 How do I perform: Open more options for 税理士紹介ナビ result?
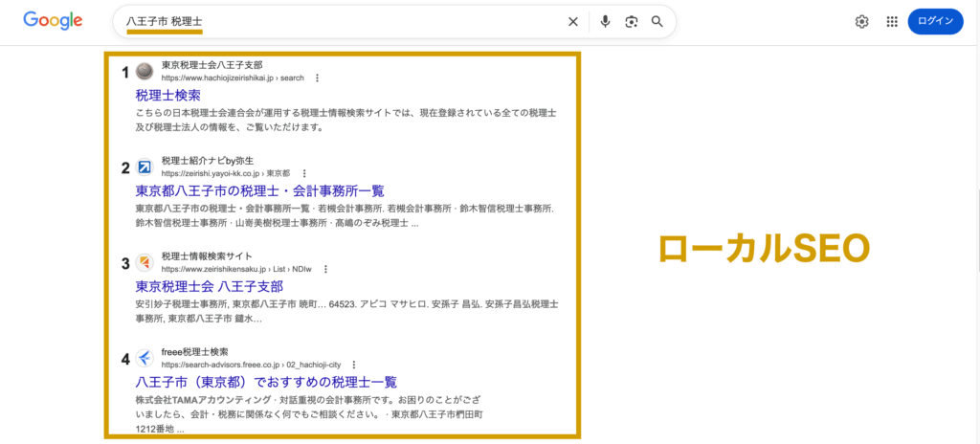tap(304, 173)
